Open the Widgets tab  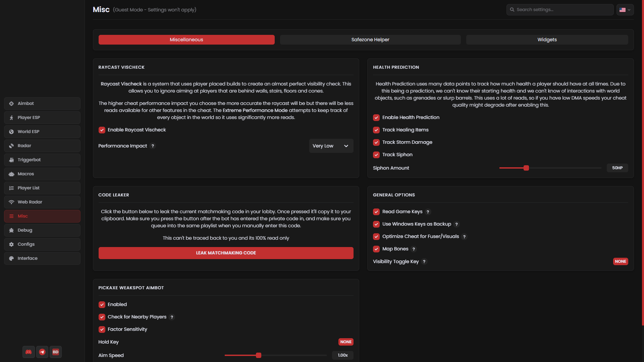point(547,40)
